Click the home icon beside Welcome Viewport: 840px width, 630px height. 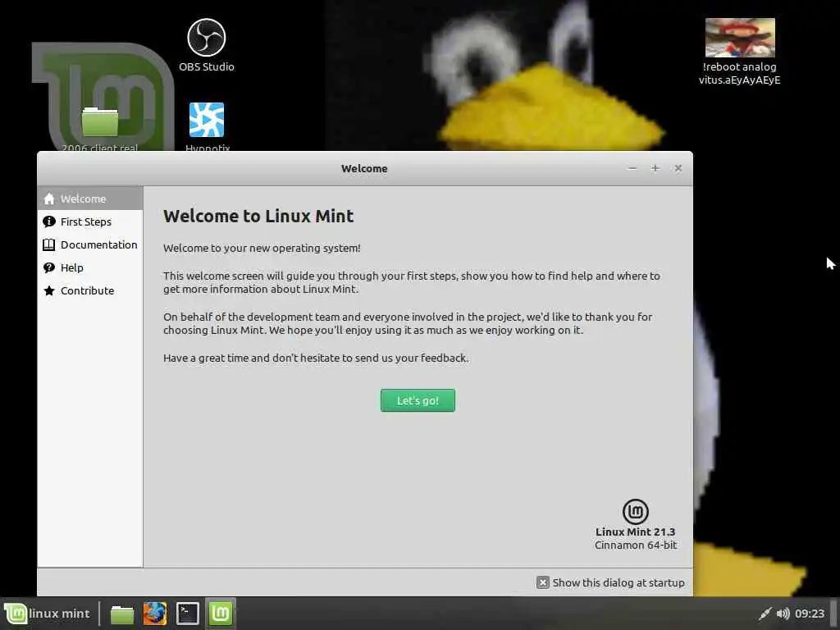48,199
